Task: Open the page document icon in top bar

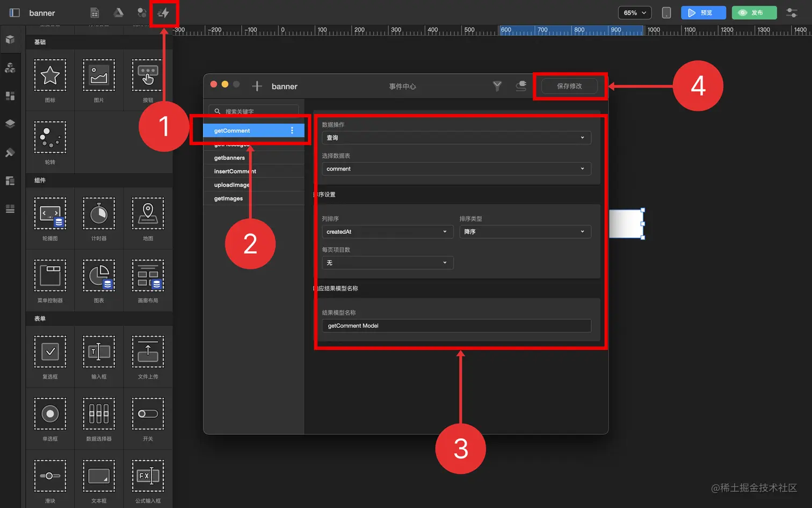Action: pyautogui.click(x=95, y=13)
